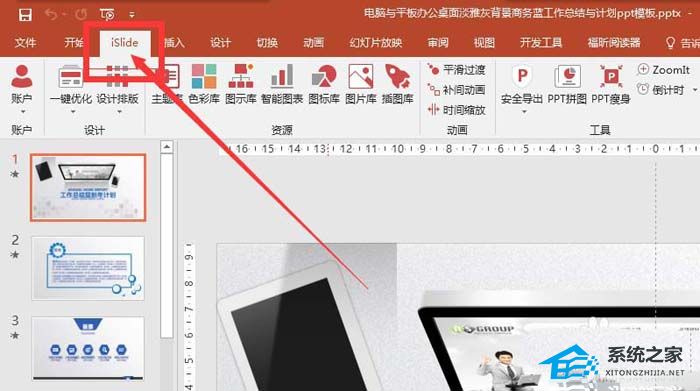Expand the quick access toolbar customization arrow
This screenshot has width=700, height=391.
[x=132, y=15]
